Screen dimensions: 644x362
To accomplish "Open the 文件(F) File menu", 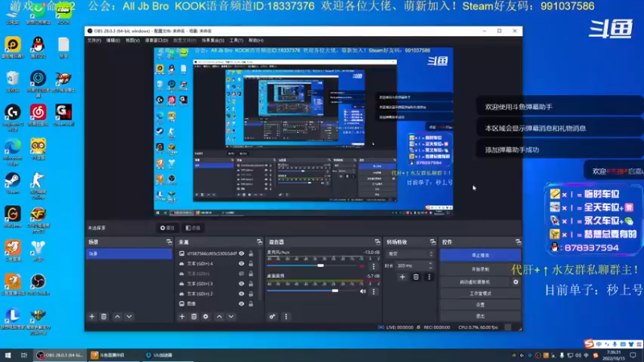I will 94,40.
